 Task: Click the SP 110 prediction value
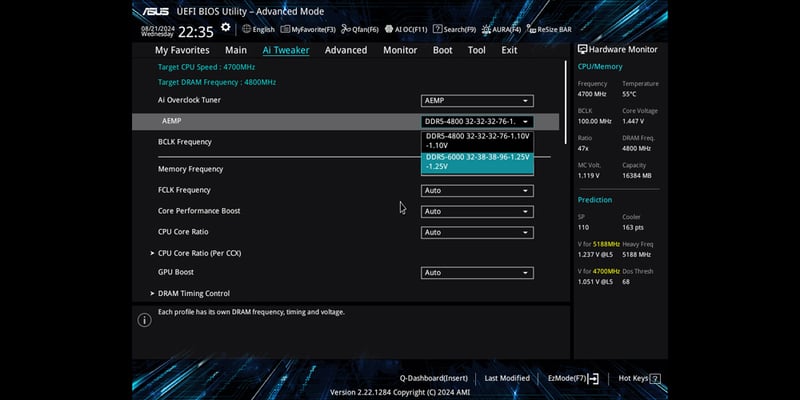coord(583,227)
